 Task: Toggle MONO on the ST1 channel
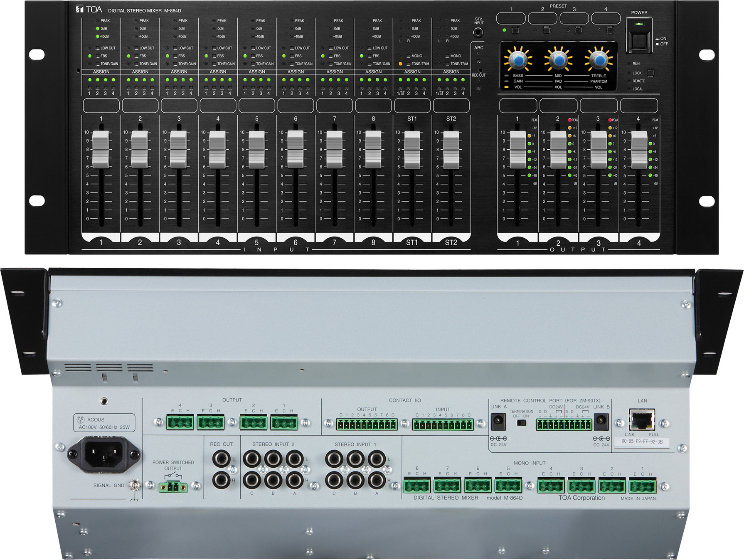point(409,56)
